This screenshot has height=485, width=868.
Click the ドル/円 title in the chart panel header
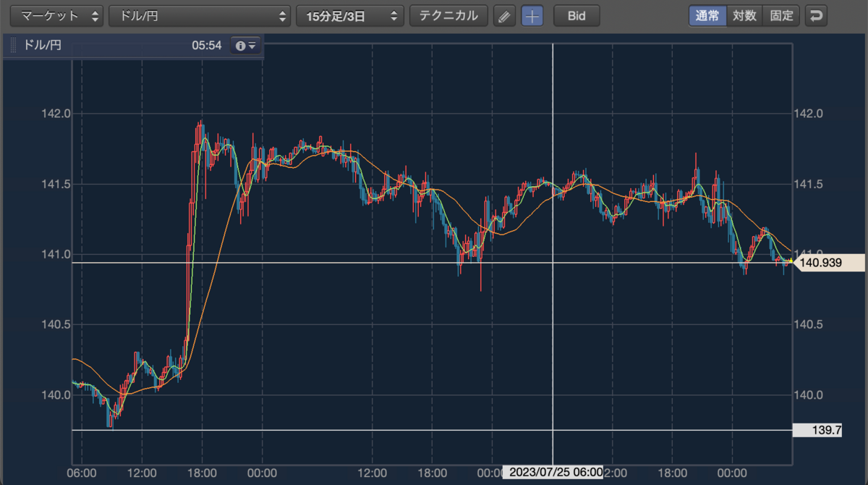43,46
